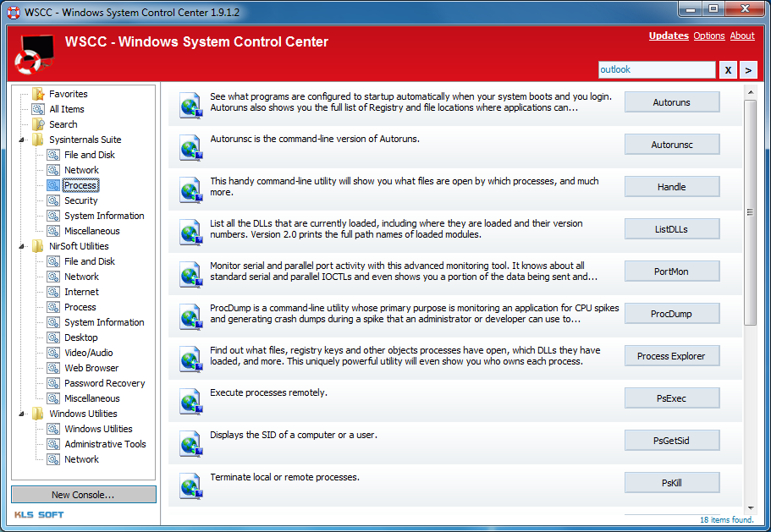
Task: Click the Autorunsc program icon
Action: pyautogui.click(x=190, y=147)
